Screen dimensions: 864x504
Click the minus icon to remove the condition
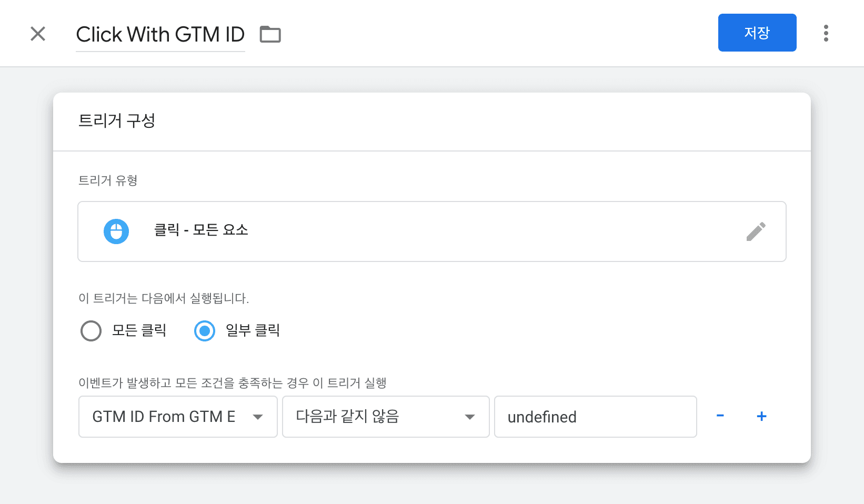720,416
